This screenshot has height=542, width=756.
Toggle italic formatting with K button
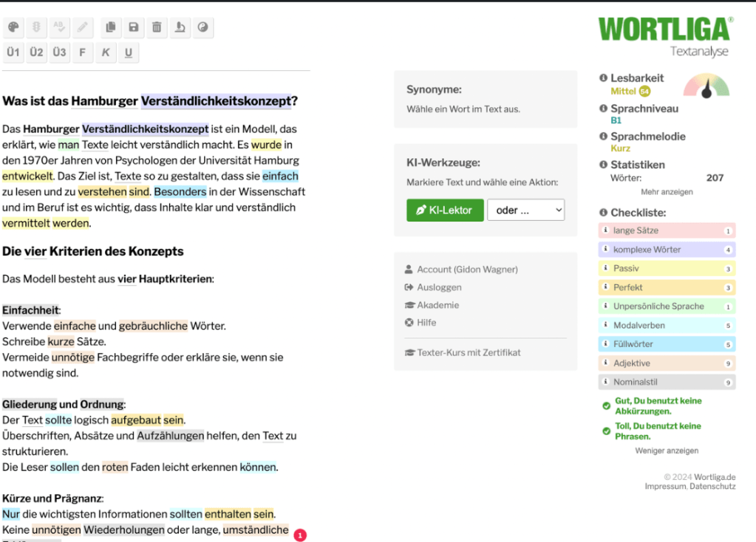click(x=105, y=52)
